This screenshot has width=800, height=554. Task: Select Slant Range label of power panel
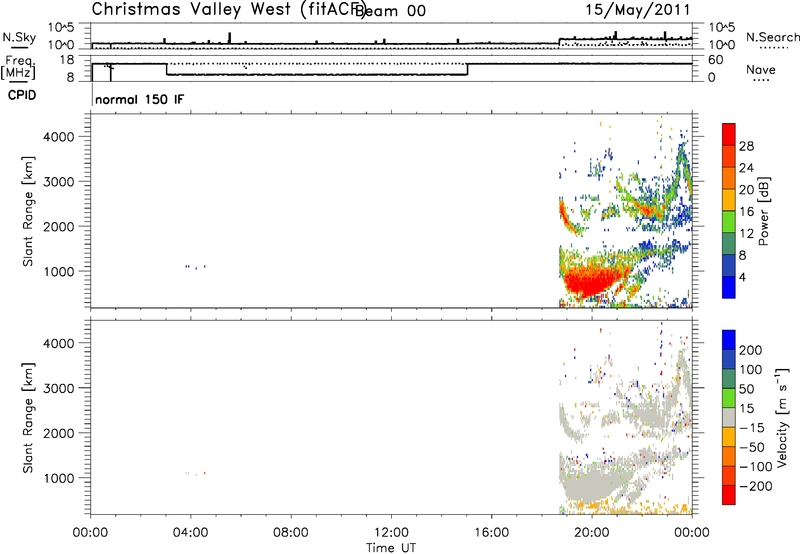[x=28, y=211]
